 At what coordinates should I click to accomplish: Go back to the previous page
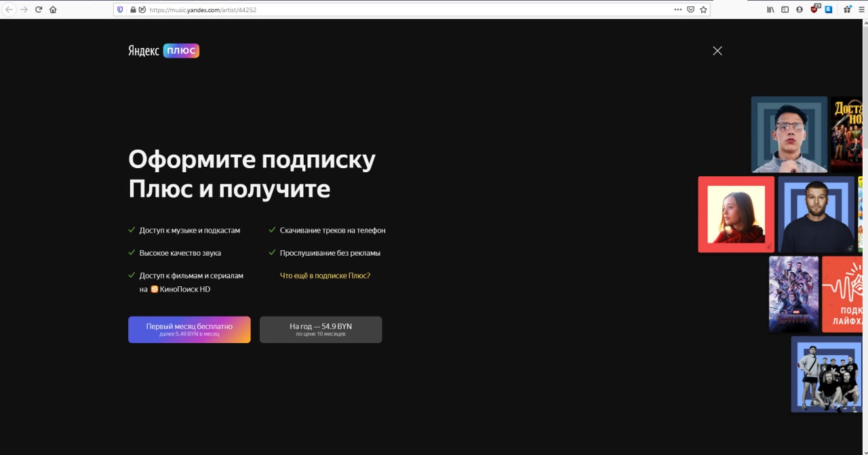click(x=9, y=9)
